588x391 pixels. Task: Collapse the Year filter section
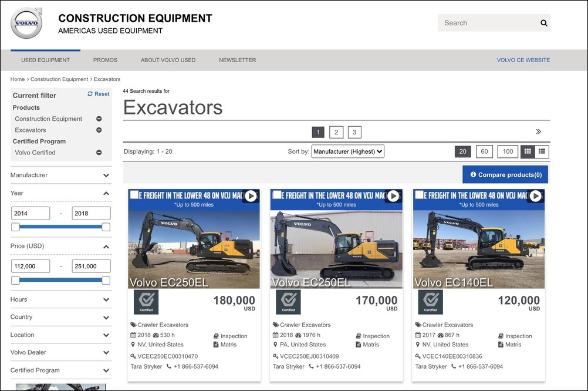107,193
